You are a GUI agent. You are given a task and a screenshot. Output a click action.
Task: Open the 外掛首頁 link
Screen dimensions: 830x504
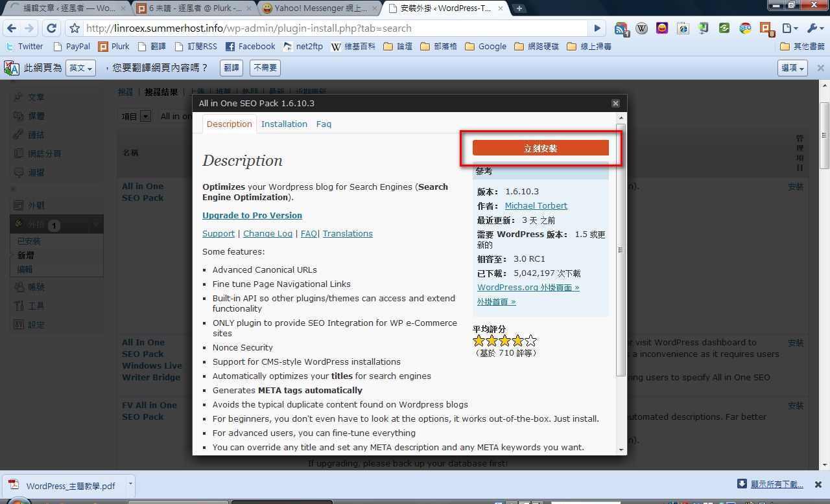pyautogui.click(x=497, y=301)
